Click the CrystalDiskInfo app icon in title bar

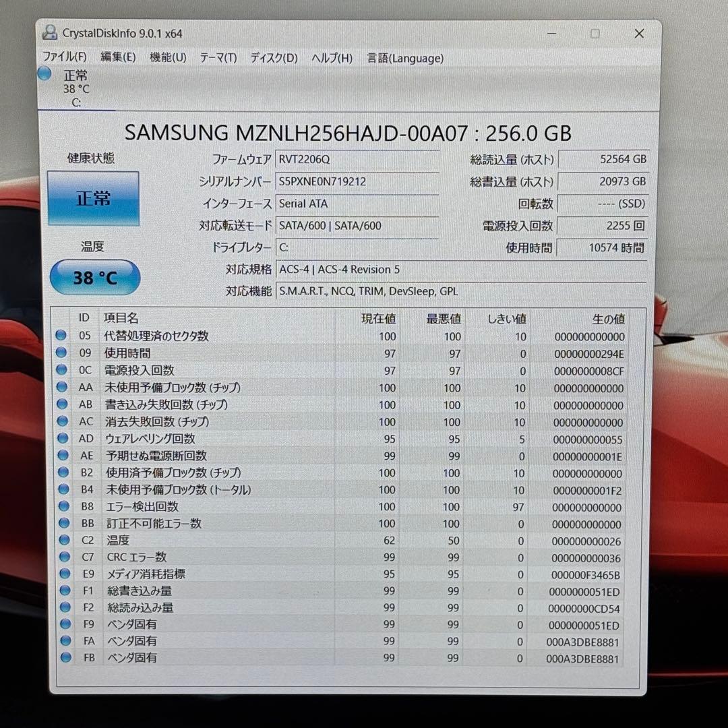tap(49, 33)
